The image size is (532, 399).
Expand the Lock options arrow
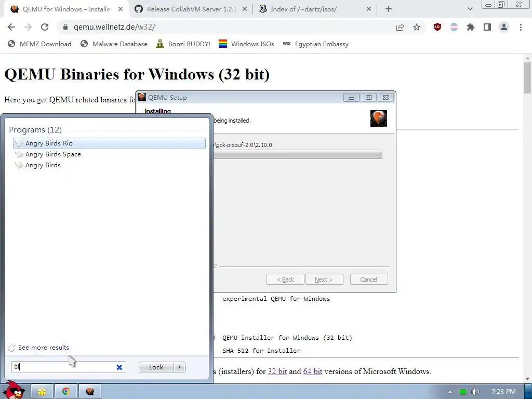(x=179, y=367)
